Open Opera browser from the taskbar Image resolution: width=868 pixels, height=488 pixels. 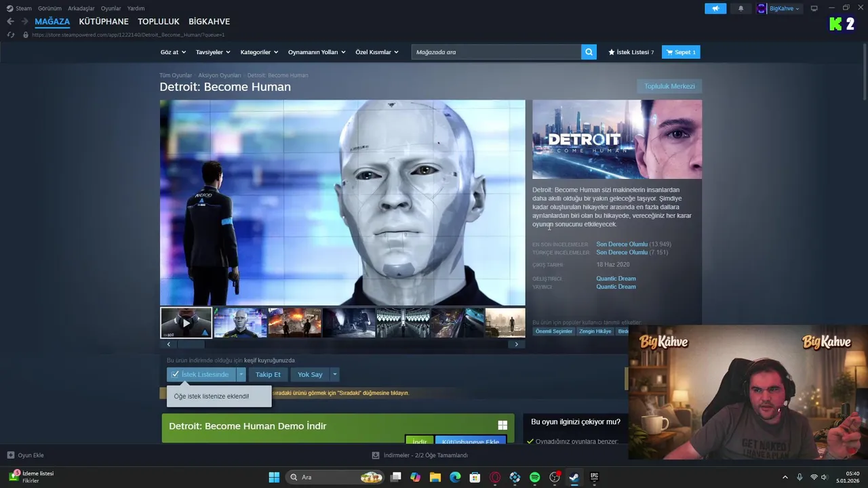coord(495,477)
